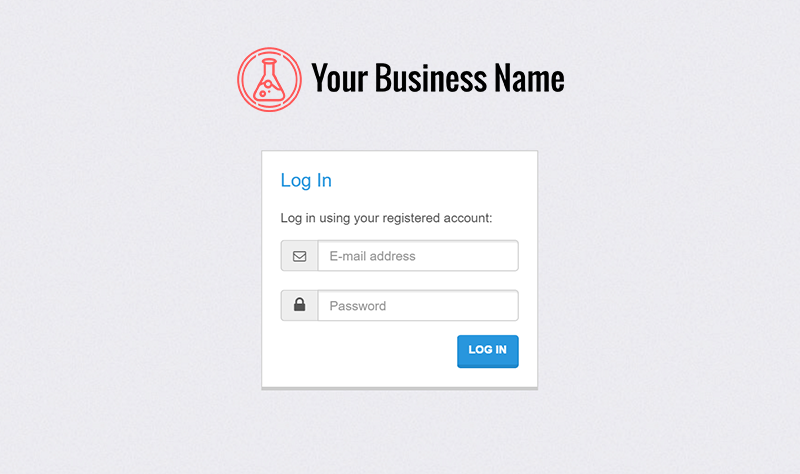Click the neck of the flask in logo
This screenshot has width=800, height=474.
point(269,68)
